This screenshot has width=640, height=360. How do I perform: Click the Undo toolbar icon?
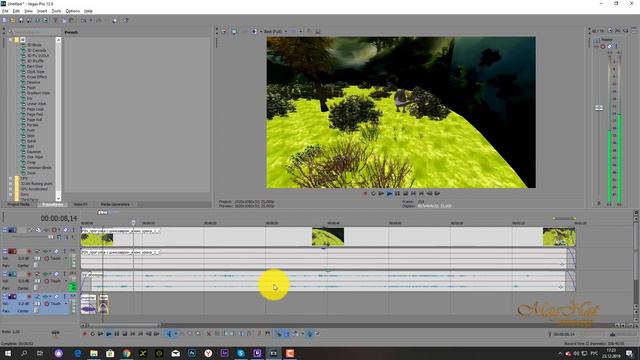click(84, 20)
